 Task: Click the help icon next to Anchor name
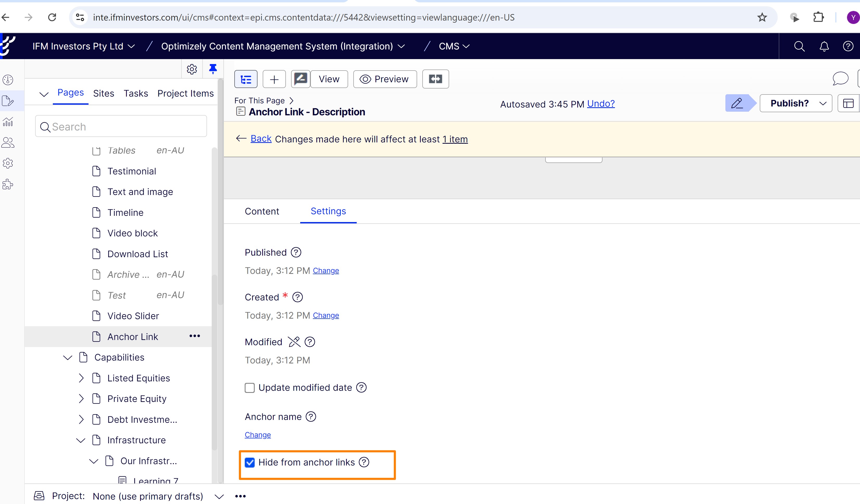(311, 417)
